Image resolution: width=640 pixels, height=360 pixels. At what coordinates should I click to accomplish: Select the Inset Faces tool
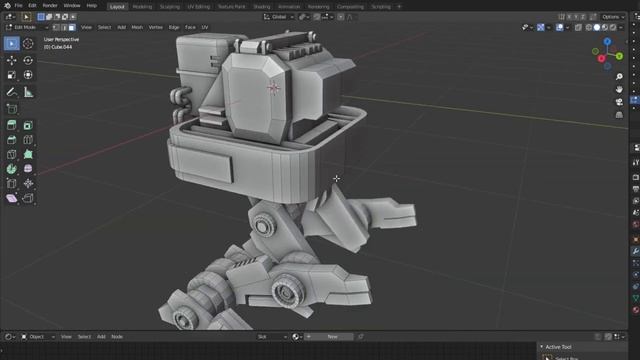click(x=28, y=125)
